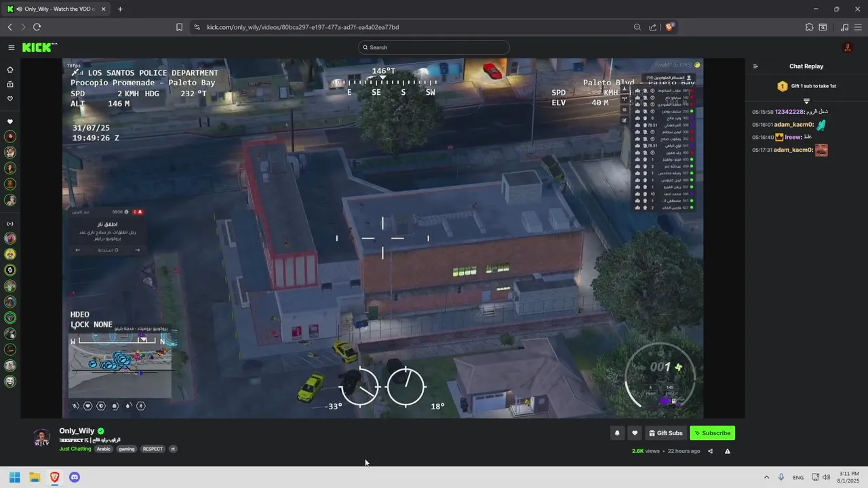
Task: Click the Kick search box
Action: tap(434, 47)
